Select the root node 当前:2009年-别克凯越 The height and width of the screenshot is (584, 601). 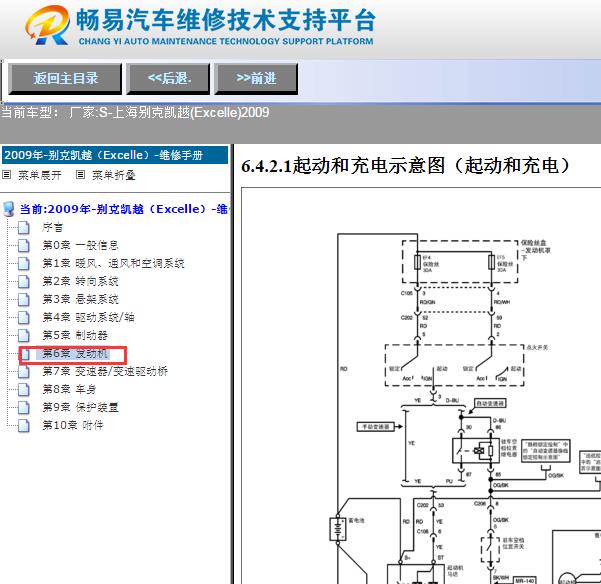point(124,209)
